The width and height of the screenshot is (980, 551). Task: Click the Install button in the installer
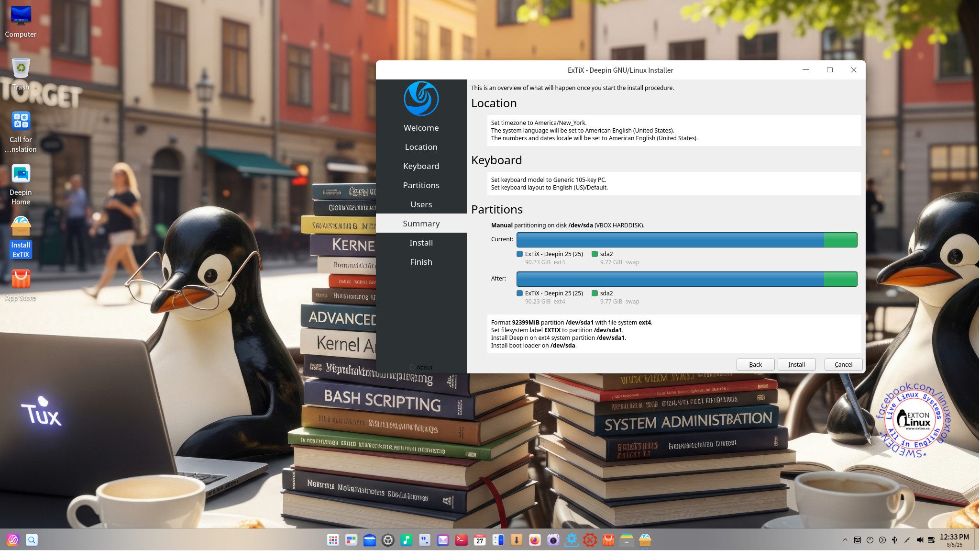(796, 364)
